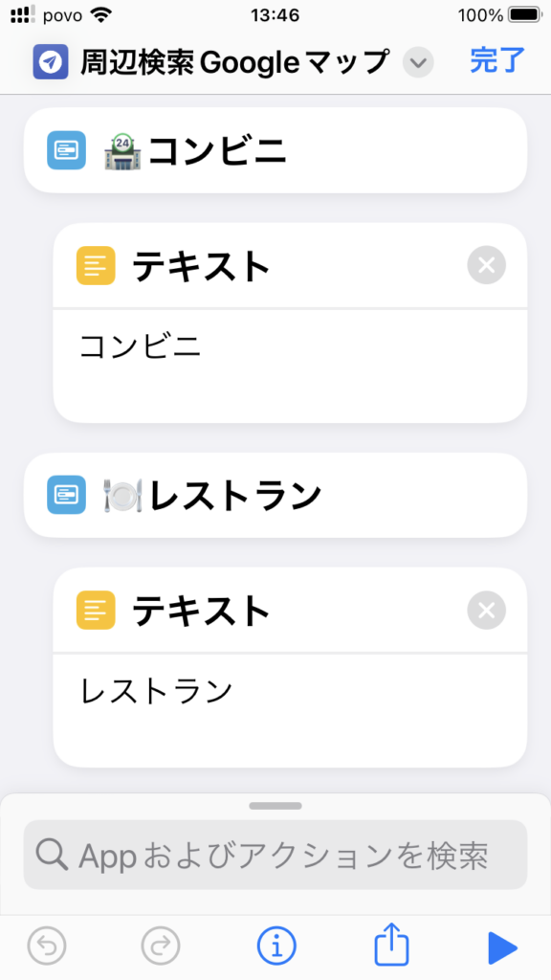Select the コンビニ menu item icon
The image size is (551, 980).
click(x=66, y=150)
